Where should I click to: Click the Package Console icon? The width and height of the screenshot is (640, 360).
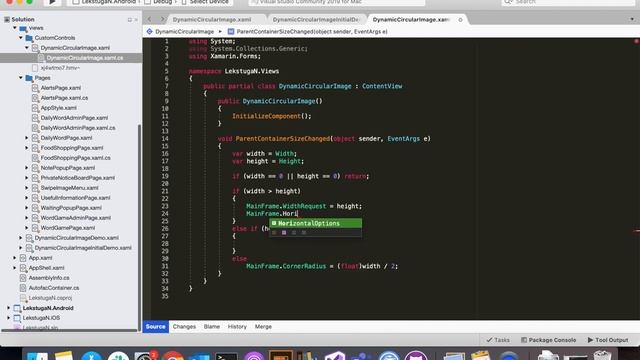coord(524,340)
